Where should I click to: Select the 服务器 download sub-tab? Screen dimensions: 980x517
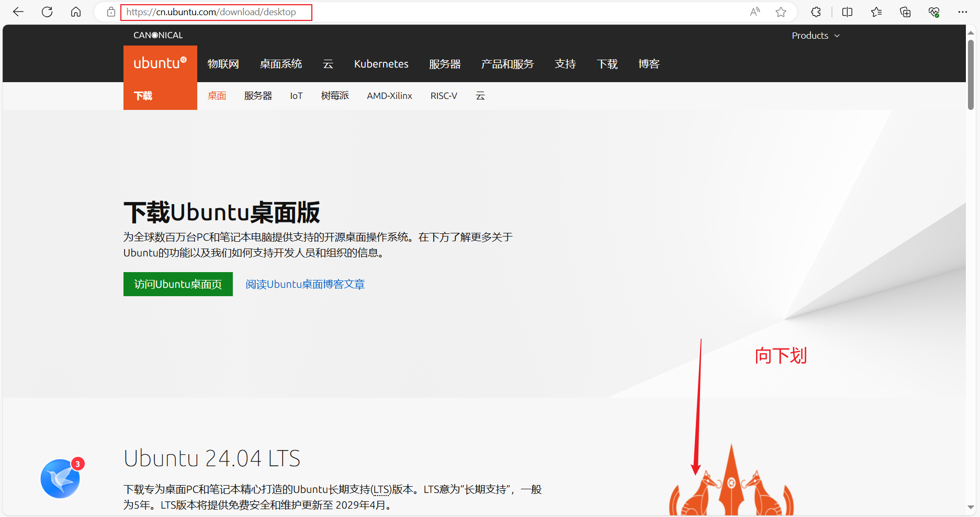click(x=258, y=96)
